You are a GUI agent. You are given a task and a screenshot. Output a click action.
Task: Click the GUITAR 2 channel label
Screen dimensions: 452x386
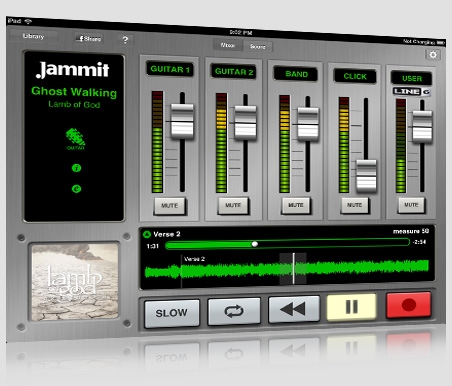tap(234, 72)
